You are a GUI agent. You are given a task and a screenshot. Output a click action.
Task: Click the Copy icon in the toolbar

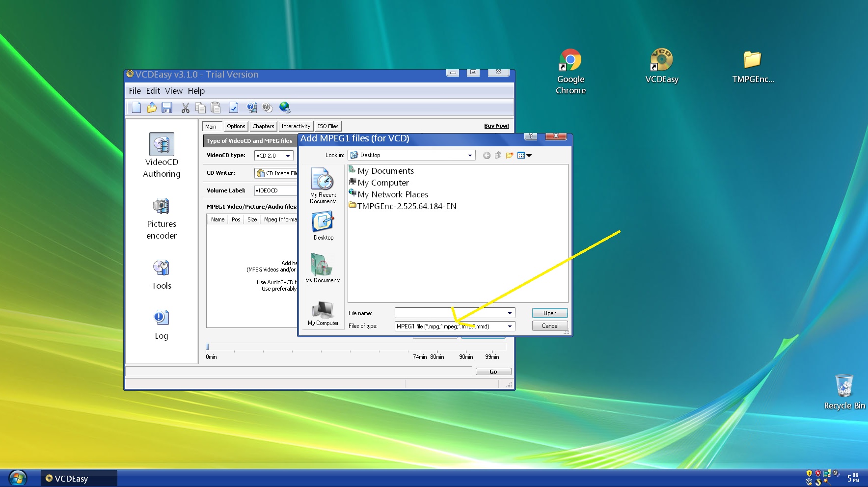[200, 108]
